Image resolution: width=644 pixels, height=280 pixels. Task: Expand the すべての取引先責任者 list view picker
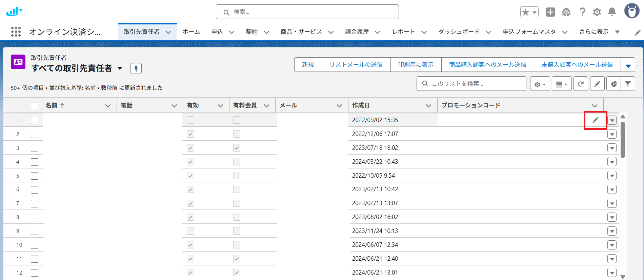(120, 68)
